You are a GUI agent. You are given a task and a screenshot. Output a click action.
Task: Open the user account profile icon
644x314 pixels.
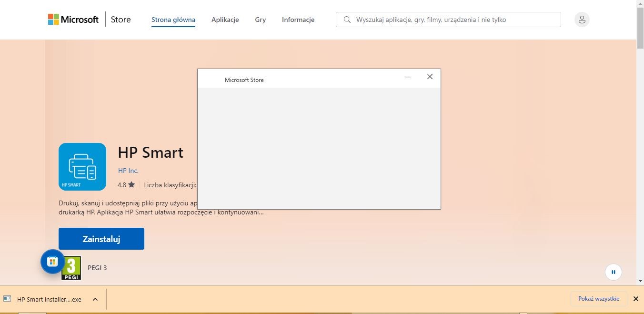pos(582,20)
